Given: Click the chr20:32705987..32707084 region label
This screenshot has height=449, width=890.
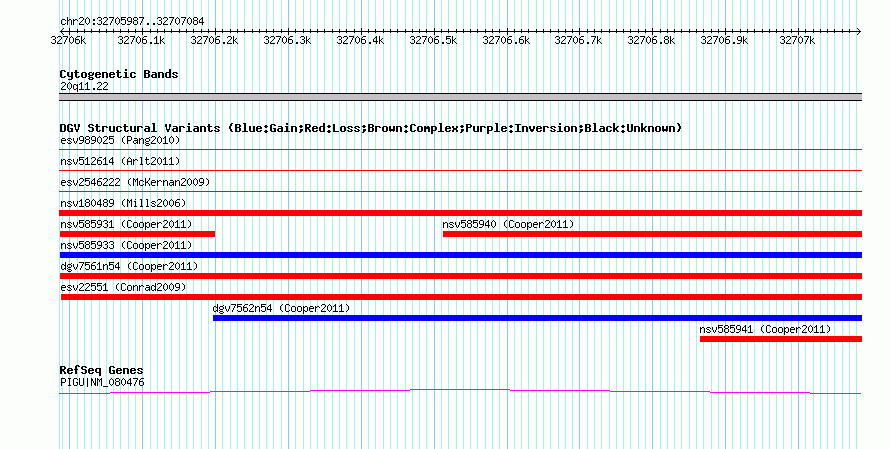Looking at the screenshot, I should (132, 22).
